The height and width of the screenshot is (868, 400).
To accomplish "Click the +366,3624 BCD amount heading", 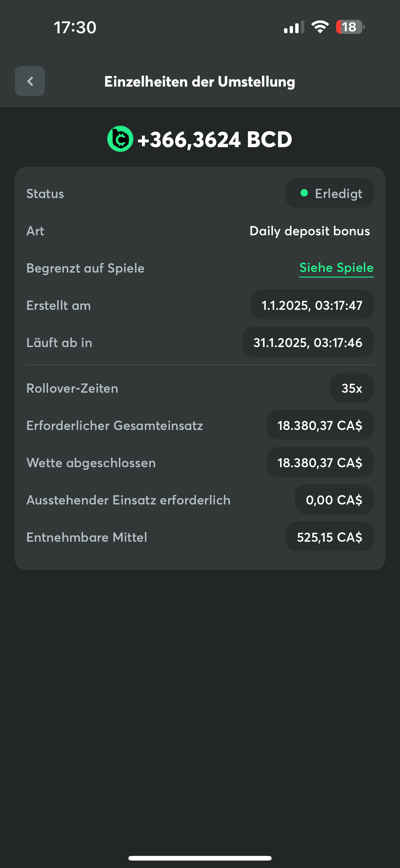I will [215, 139].
